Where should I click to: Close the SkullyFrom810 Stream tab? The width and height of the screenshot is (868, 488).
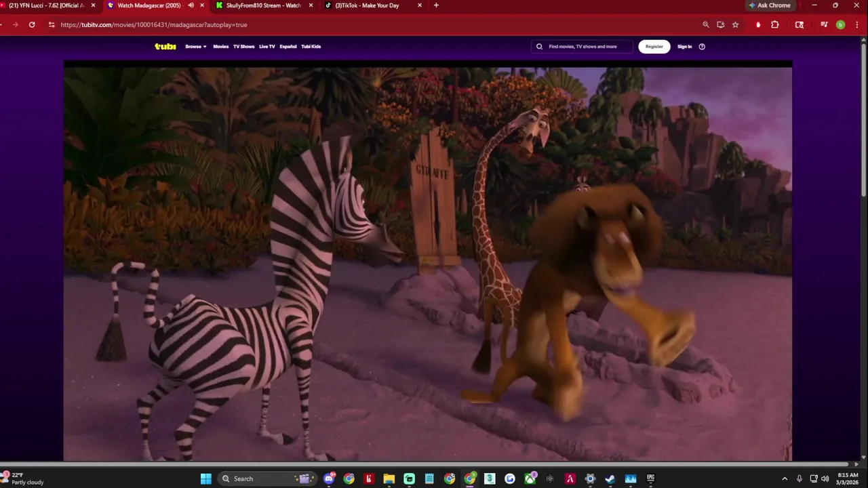point(311,5)
